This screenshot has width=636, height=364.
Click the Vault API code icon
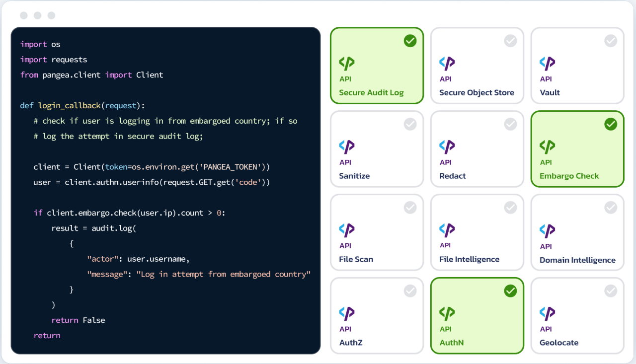click(548, 63)
